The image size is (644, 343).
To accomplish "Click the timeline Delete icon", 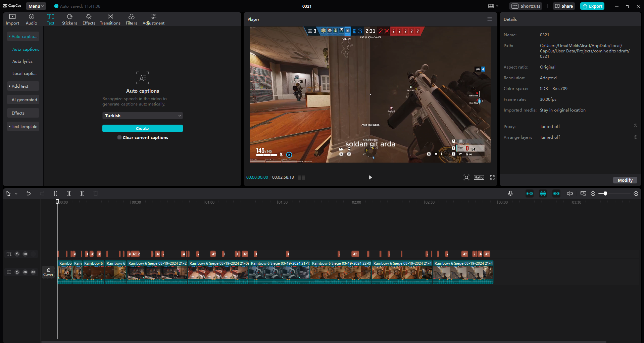I will pos(96,194).
